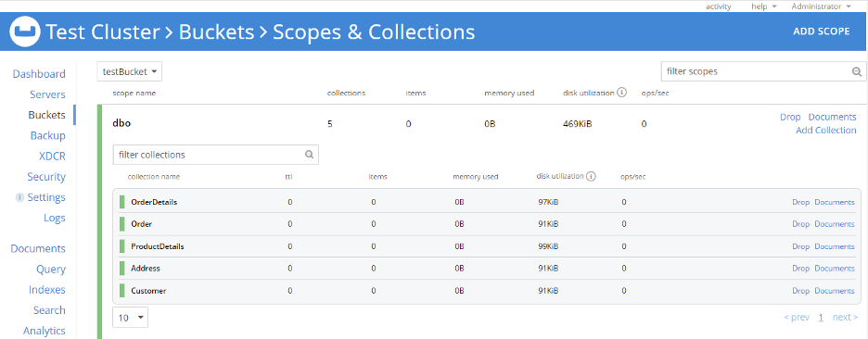The width and height of the screenshot is (868, 339).
Task: Open Documents for the dbo scope
Action: [832, 118]
